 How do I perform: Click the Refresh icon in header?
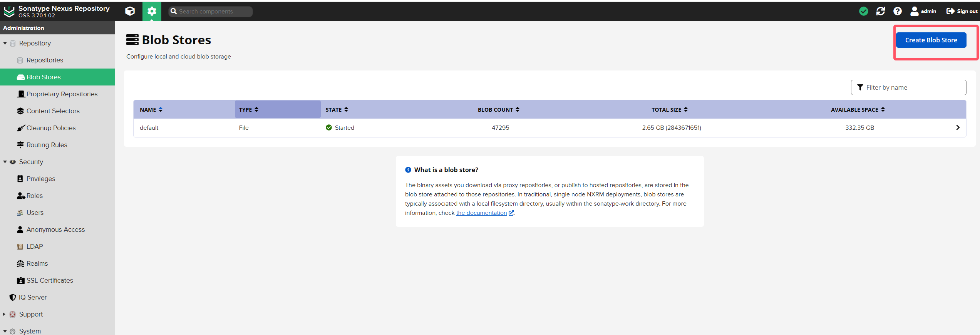click(x=880, y=11)
